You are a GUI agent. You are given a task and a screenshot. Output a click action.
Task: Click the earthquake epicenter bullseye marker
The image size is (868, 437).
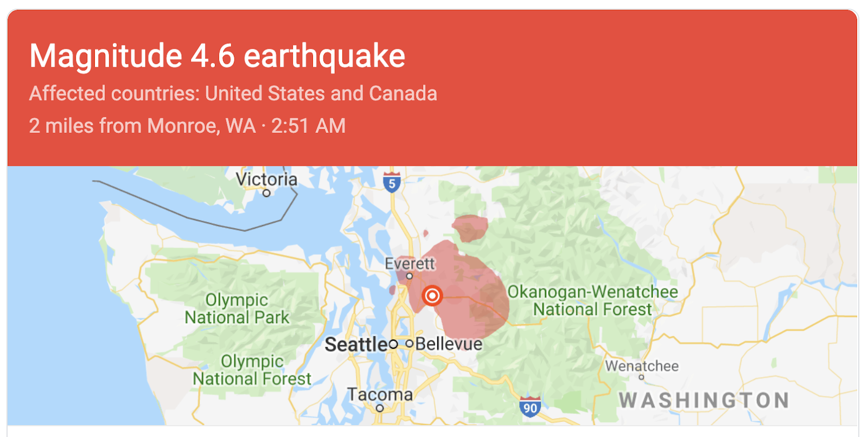[x=432, y=295]
